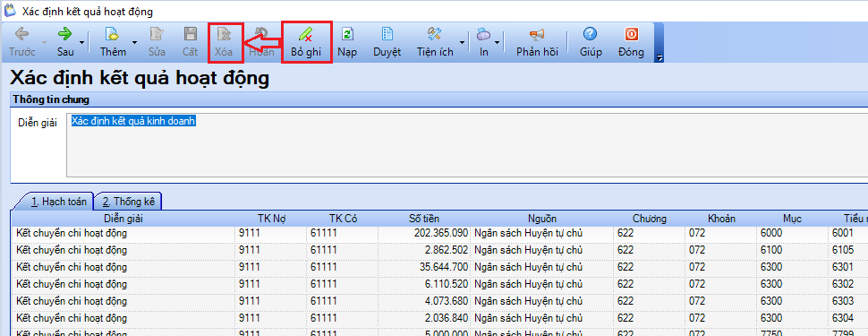Click the Thông tin chung section header
Screen dimensions: 868x336
tap(439, 100)
